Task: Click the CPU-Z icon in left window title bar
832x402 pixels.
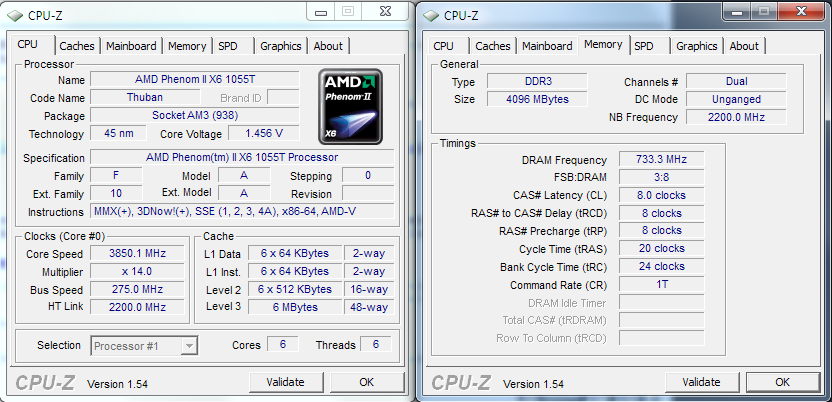Action: pos(15,15)
